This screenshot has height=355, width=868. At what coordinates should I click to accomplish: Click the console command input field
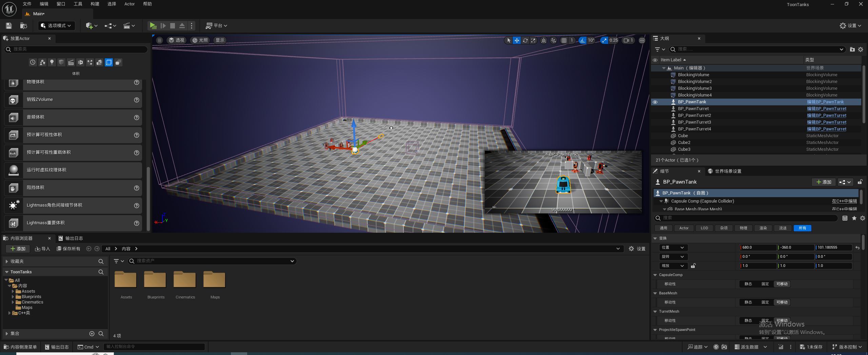(154, 347)
